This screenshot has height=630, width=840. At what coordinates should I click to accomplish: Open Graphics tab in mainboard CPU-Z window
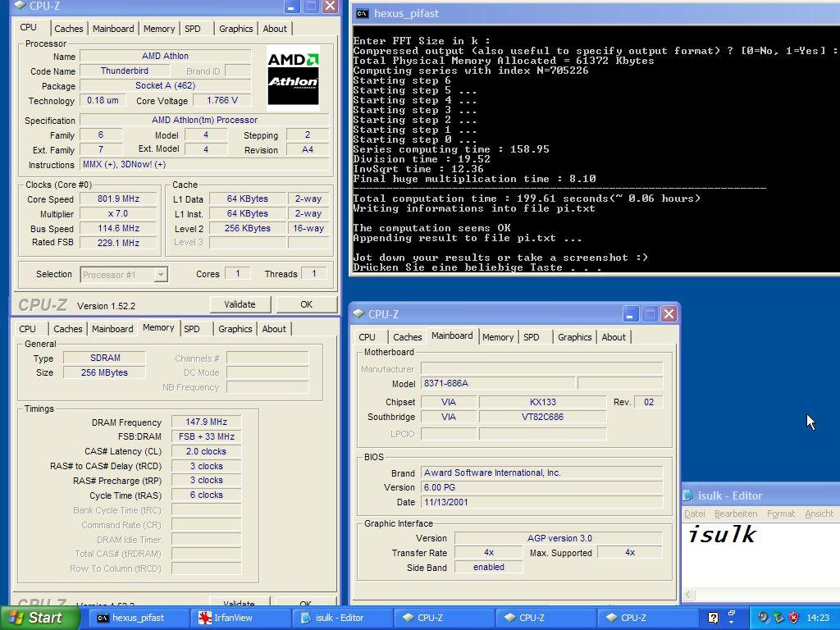[x=575, y=337]
